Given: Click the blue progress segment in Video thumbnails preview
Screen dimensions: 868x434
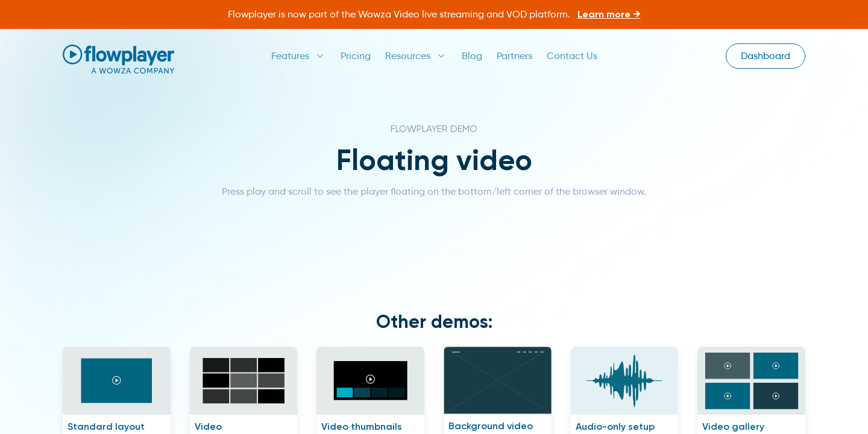Looking at the screenshot, I should (x=344, y=392).
